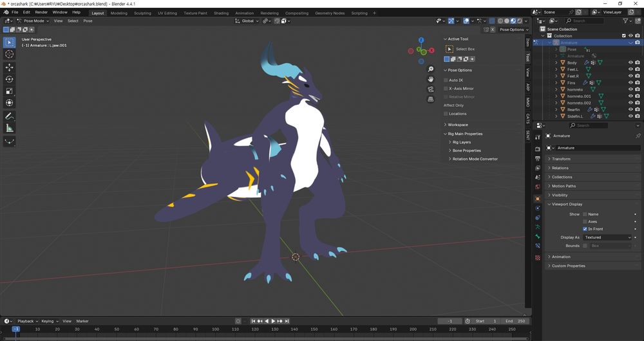
Task: Open Global transform orientation dropdown
Action: pyautogui.click(x=247, y=21)
